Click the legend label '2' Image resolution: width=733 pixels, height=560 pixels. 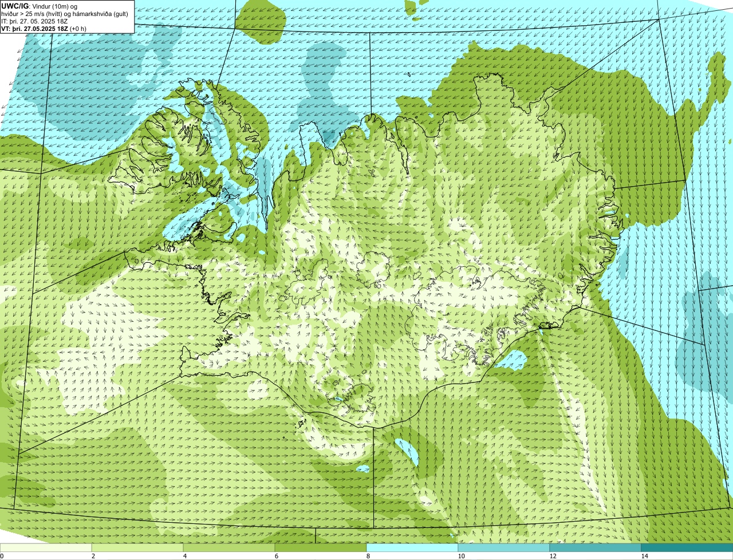click(93, 556)
